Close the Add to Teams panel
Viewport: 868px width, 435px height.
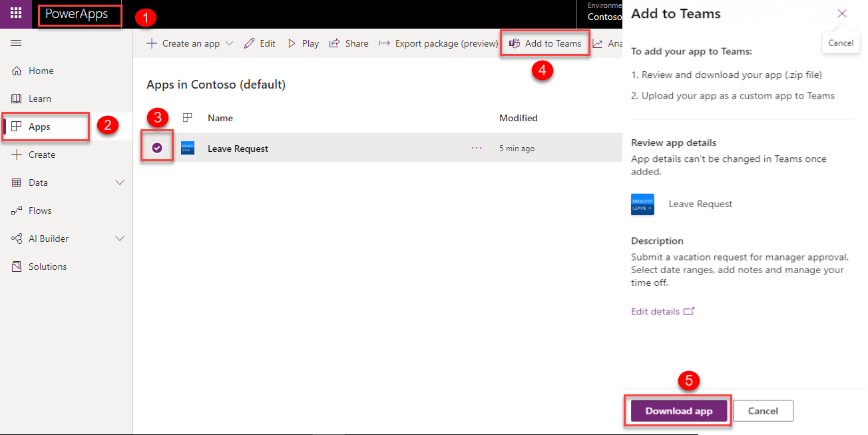pyautogui.click(x=842, y=13)
